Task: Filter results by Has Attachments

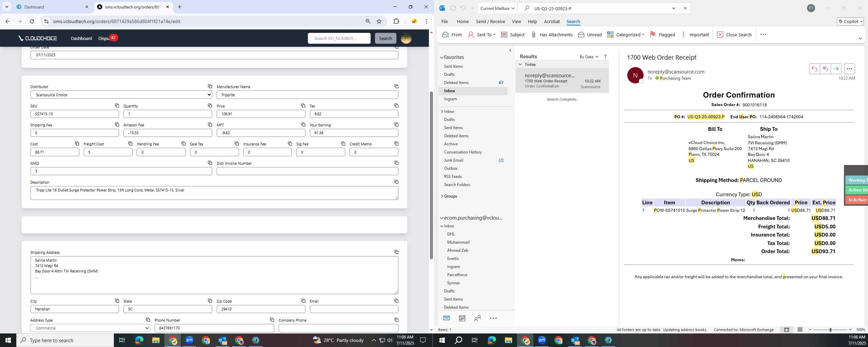Action: (551, 35)
